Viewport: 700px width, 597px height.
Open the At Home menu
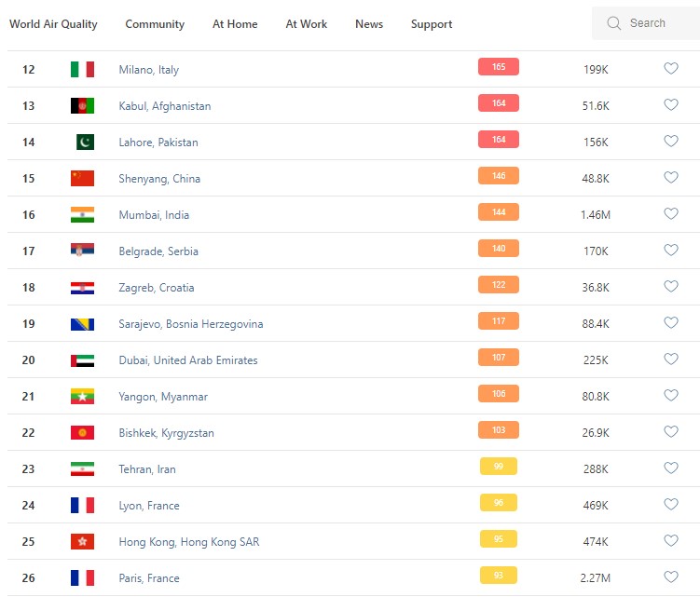tap(235, 24)
